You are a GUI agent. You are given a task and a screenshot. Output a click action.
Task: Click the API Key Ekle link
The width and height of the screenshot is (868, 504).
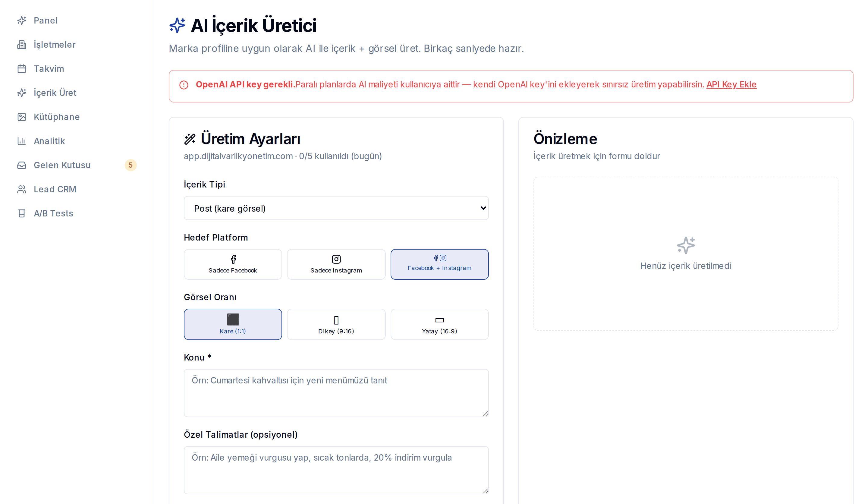point(731,84)
